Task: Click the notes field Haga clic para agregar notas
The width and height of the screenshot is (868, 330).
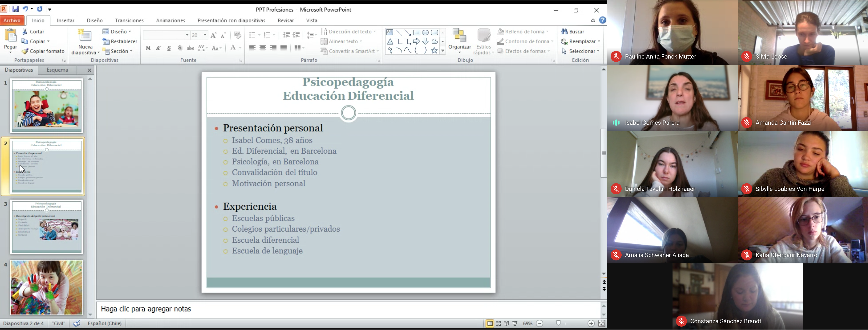Action: 348,309
